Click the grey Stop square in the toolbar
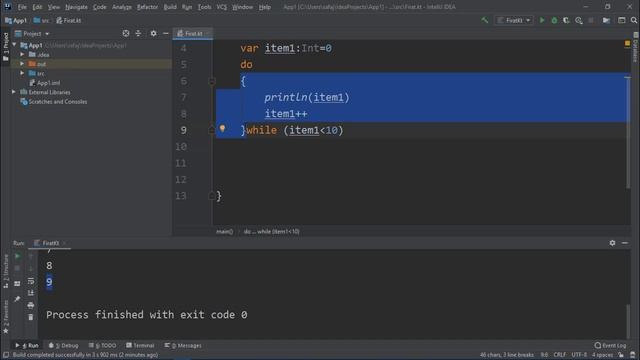The width and height of the screenshot is (640, 360). click(591, 20)
